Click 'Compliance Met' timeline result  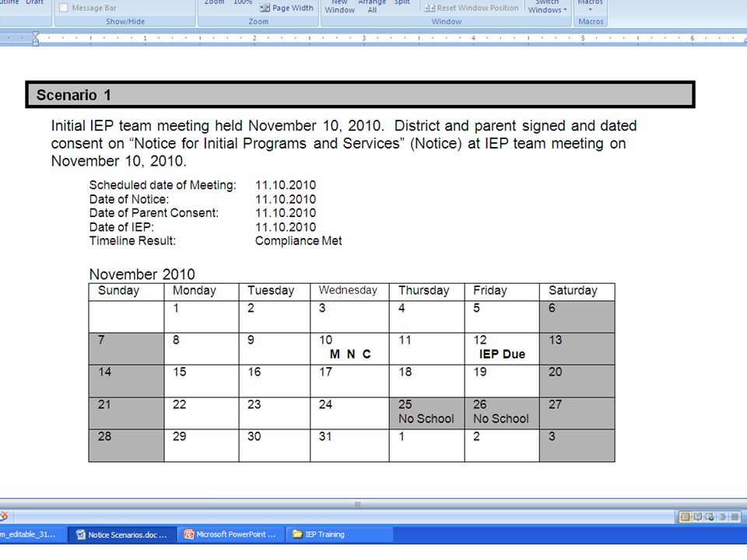point(298,240)
